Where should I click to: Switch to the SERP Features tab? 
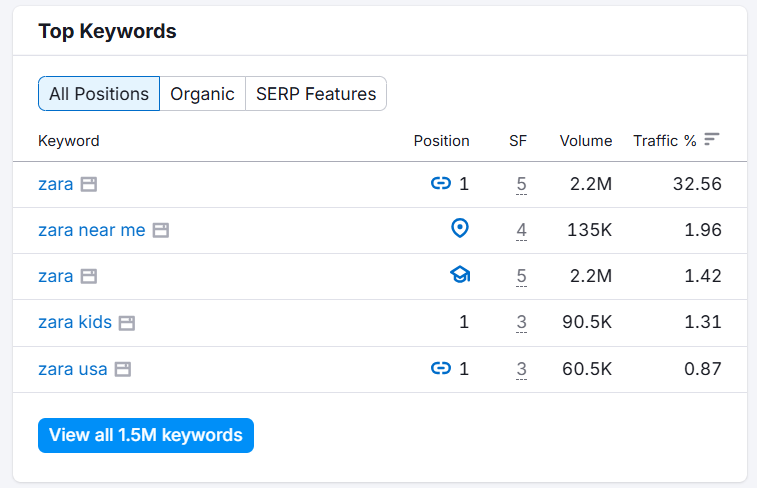pyautogui.click(x=316, y=94)
